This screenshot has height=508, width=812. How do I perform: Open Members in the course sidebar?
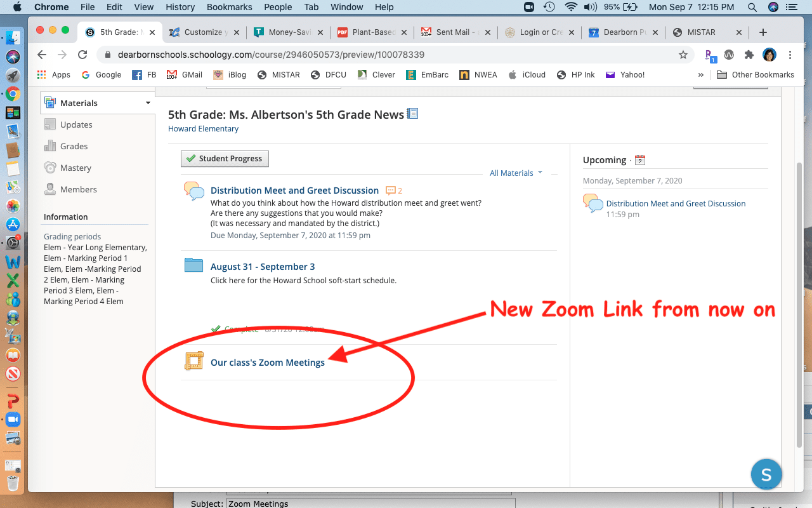coord(78,189)
